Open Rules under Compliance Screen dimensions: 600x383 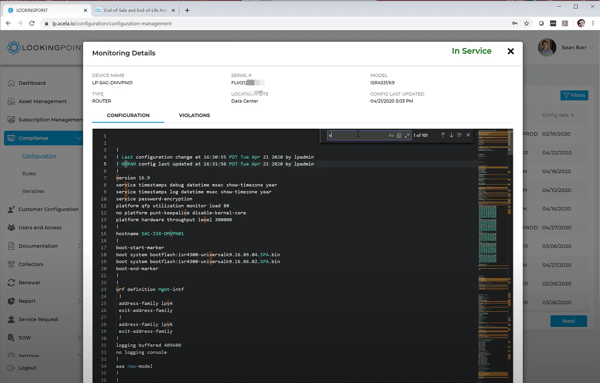click(29, 174)
